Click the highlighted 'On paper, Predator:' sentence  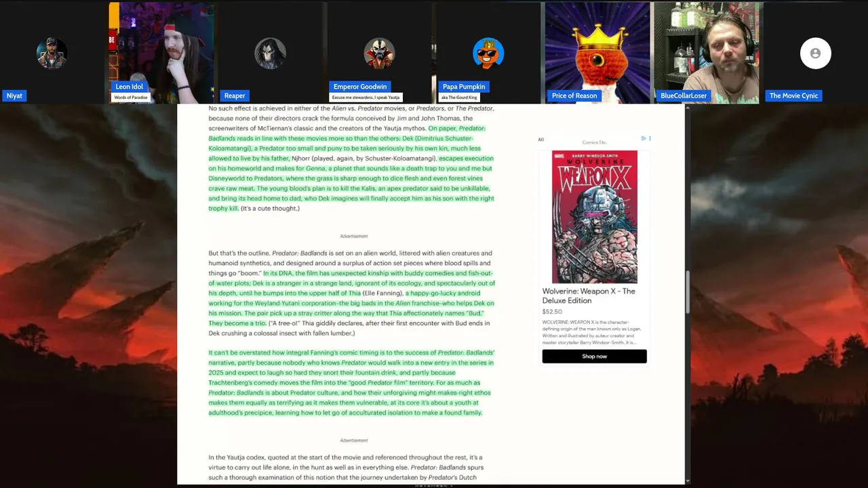tap(351, 168)
